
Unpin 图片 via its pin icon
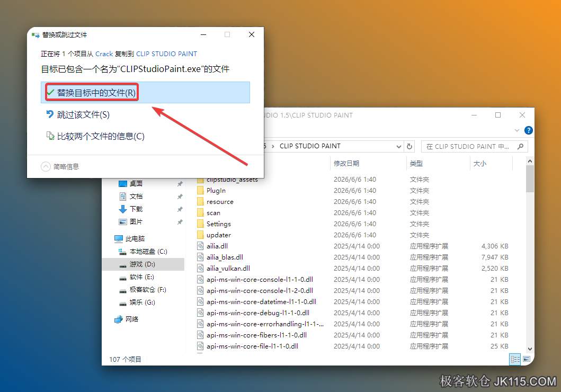coord(180,222)
